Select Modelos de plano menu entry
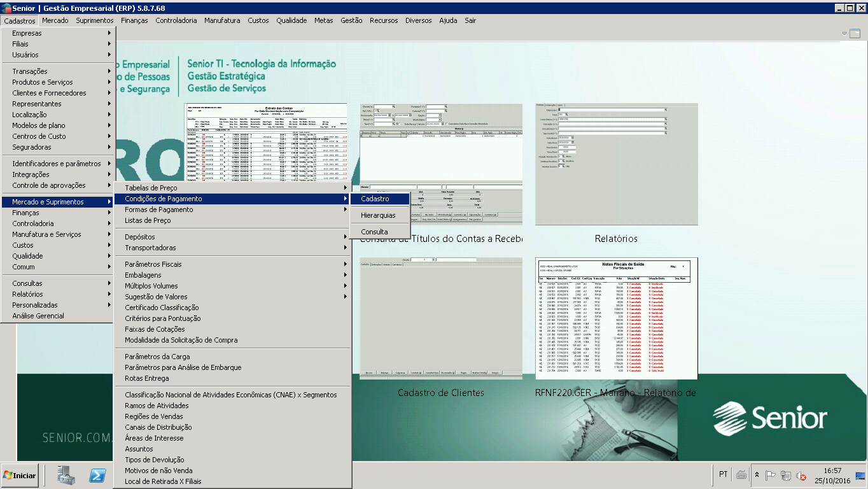This screenshot has width=868, height=489. (x=57, y=125)
